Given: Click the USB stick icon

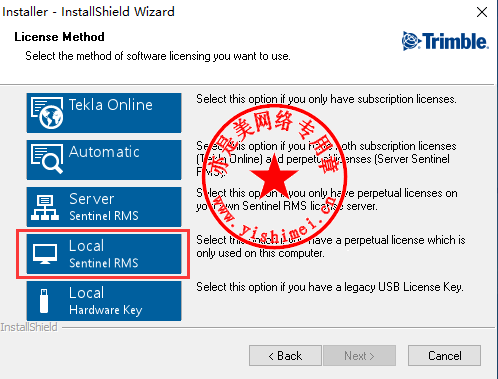Looking at the screenshot, I should [44, 301].
